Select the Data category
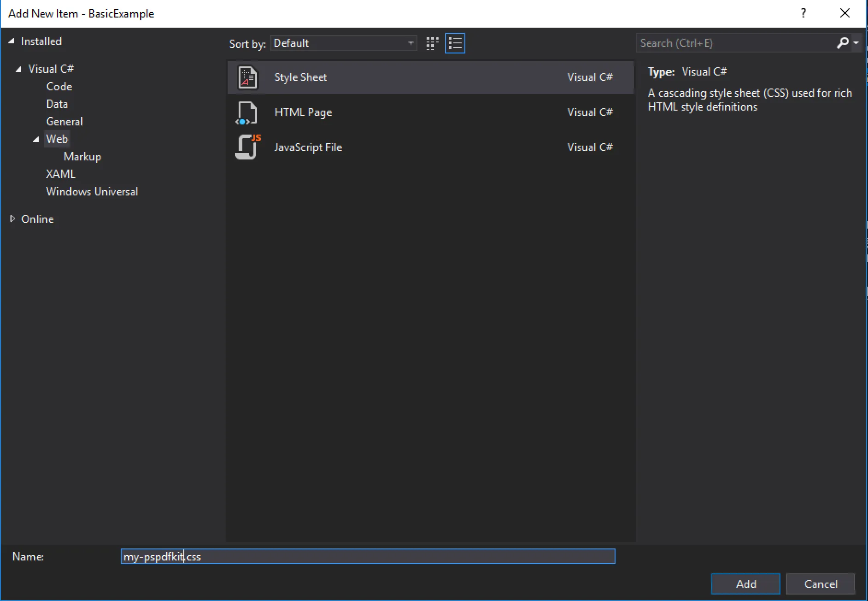 (57, 104)
